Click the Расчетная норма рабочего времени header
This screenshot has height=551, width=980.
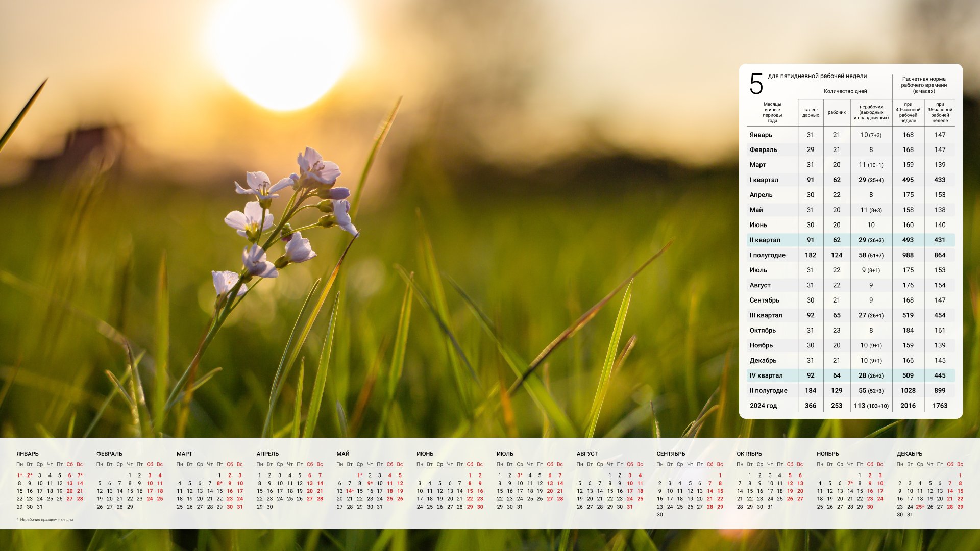pos(924,85)
